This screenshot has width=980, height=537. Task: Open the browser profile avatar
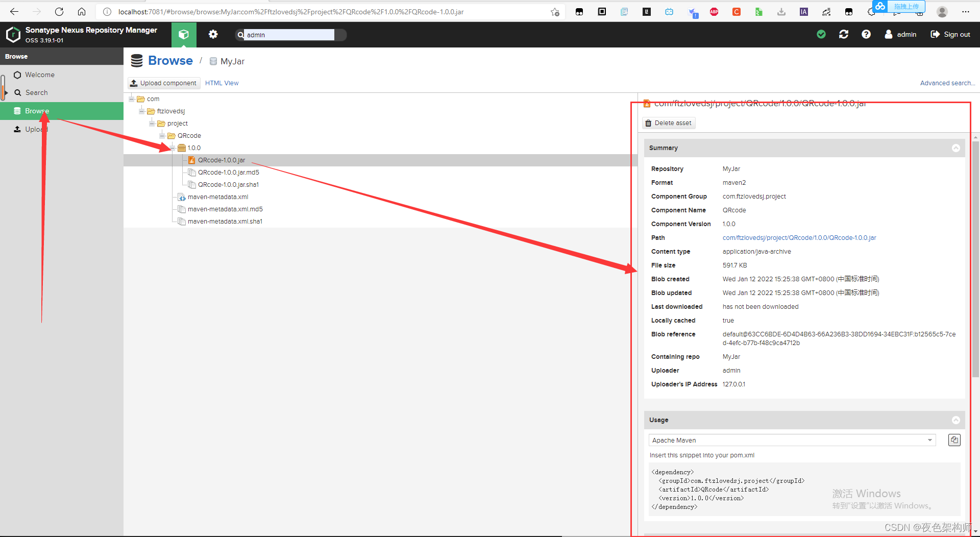click(x=942, y=11)
